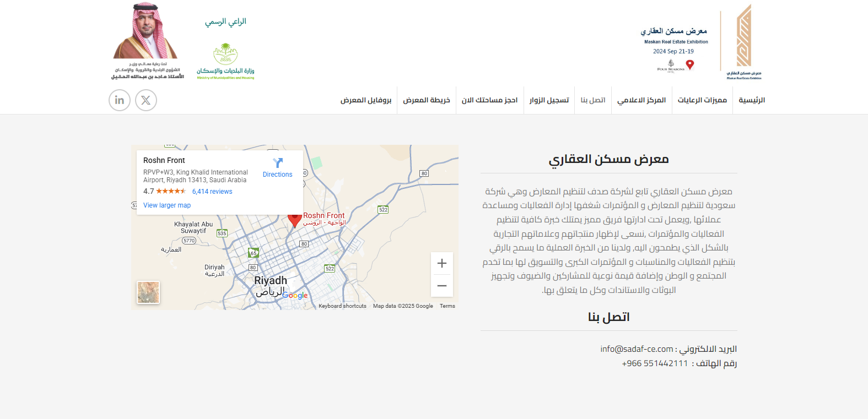Open the بروفايل المعرض menu item
Screen dimensions: 868x419
366,100
